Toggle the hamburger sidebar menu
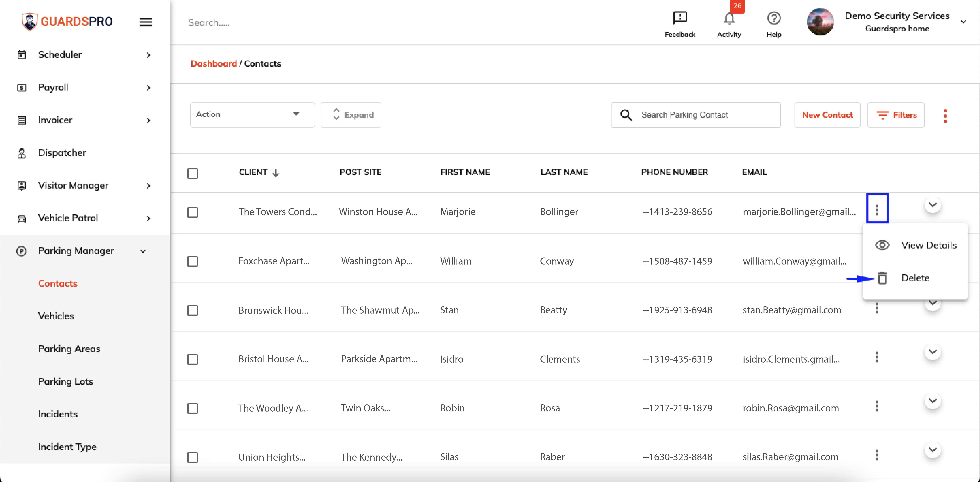Image resolution: width=980 pixels, height=482 pixels. coord(145,22)
